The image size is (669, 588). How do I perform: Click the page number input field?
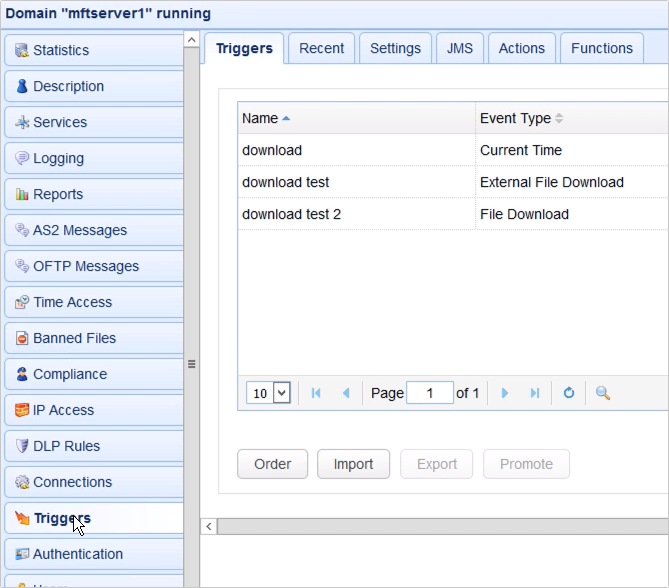430,393
